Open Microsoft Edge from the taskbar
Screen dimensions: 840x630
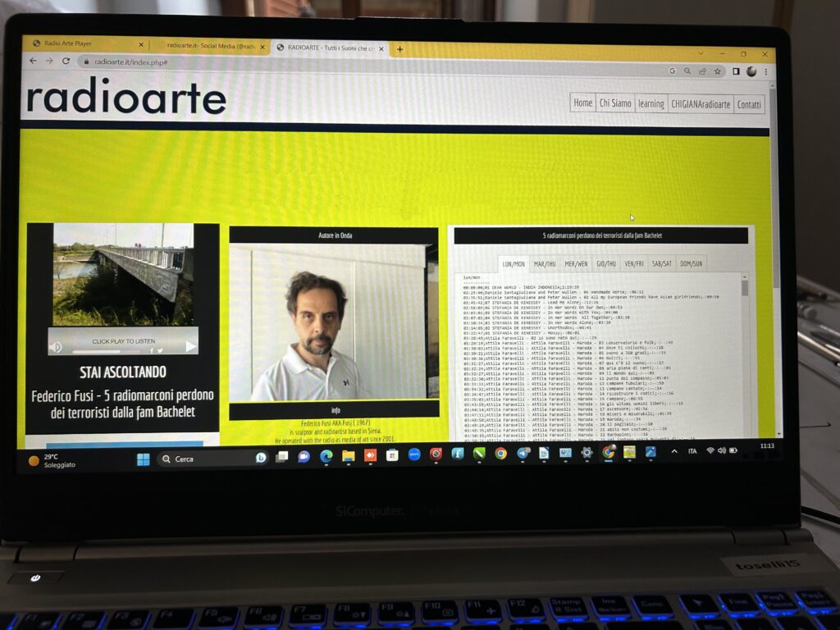[x=326, y=456]
